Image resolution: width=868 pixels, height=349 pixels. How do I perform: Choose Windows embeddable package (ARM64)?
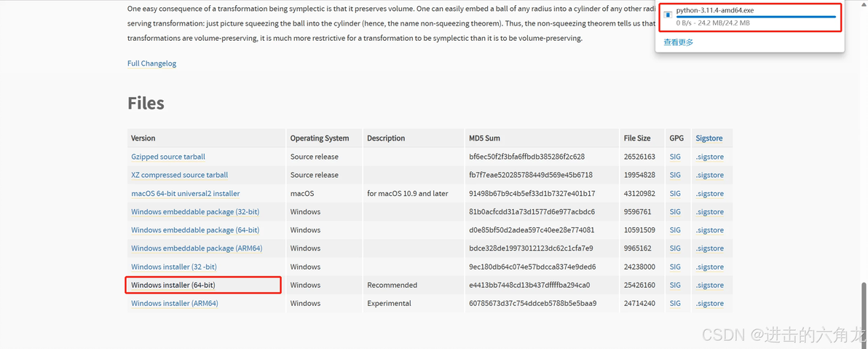197,248
